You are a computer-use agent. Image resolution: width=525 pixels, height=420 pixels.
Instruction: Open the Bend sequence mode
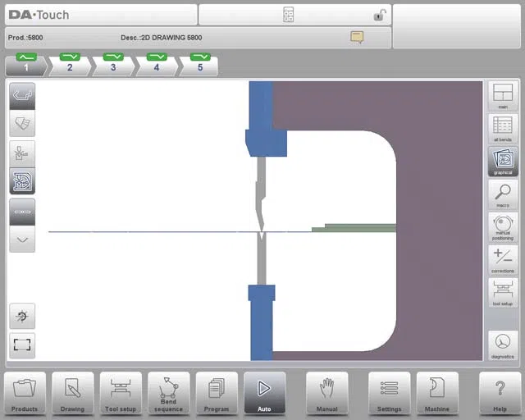coord(168,393)
